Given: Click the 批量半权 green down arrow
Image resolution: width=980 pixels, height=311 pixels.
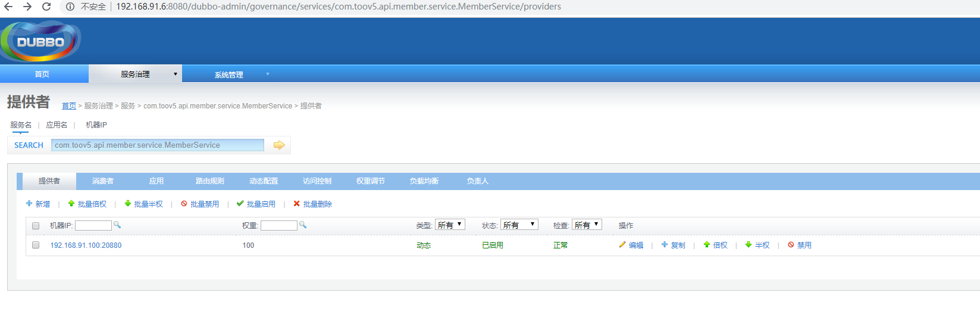Looking at the screenshot, I should pyautogui.click(x=128, y=204).
